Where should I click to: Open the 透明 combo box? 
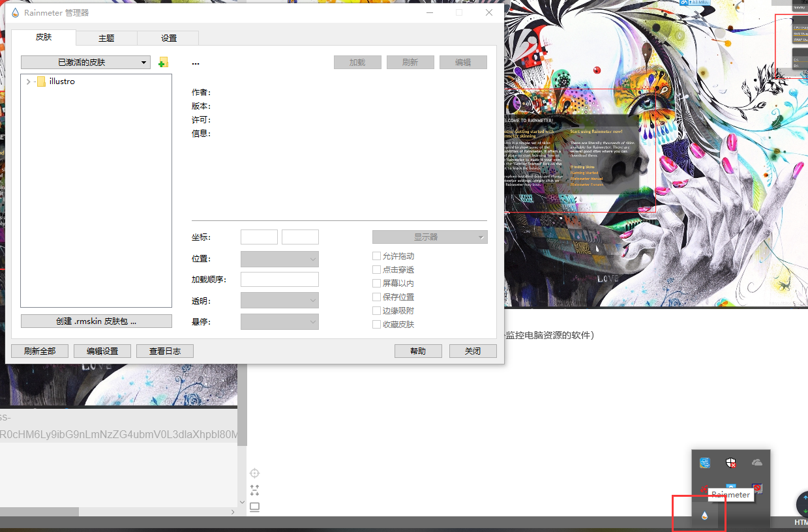coord(280,301)
